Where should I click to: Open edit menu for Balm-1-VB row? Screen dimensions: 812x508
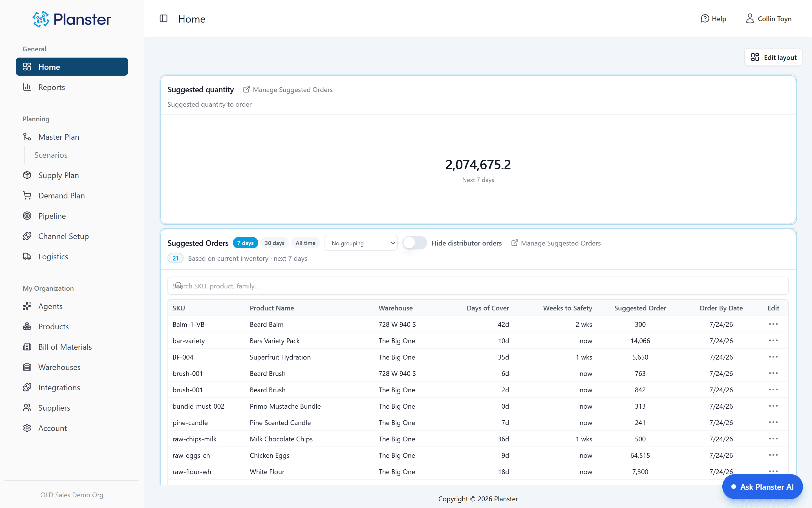click(773, 324)
